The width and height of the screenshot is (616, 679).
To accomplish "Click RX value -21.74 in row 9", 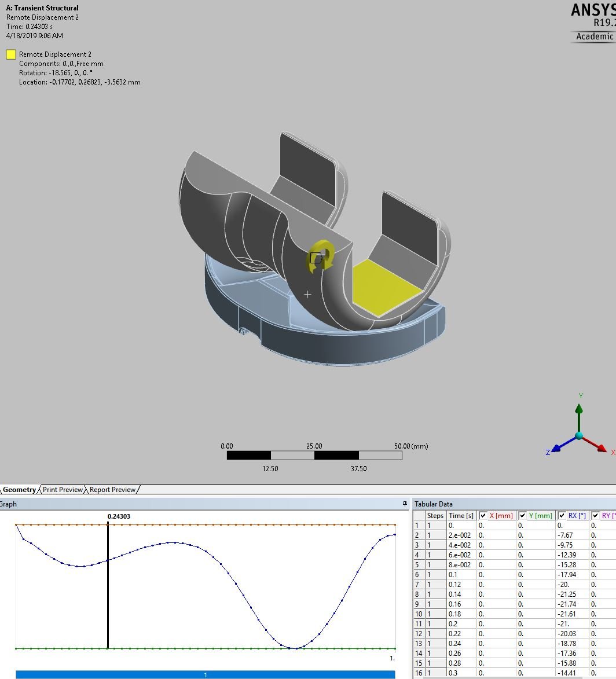I will [x=572, y=604].
